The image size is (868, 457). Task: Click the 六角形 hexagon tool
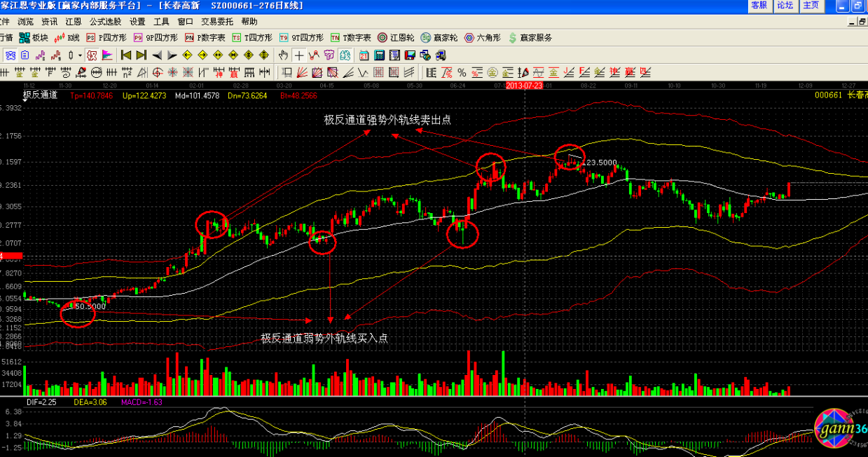[483, 38]
